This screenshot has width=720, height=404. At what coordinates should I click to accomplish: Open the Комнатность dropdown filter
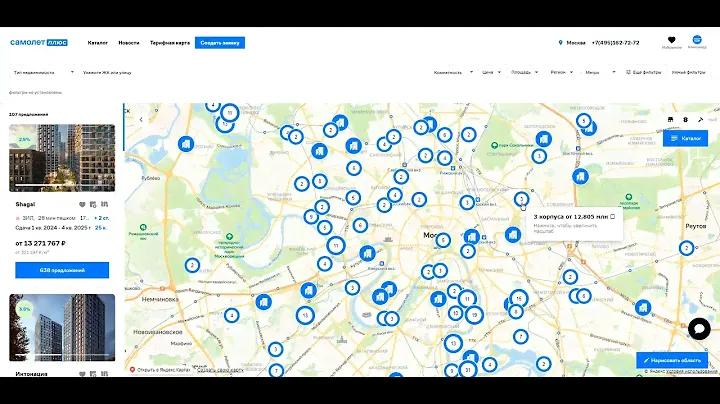point(454,72)
